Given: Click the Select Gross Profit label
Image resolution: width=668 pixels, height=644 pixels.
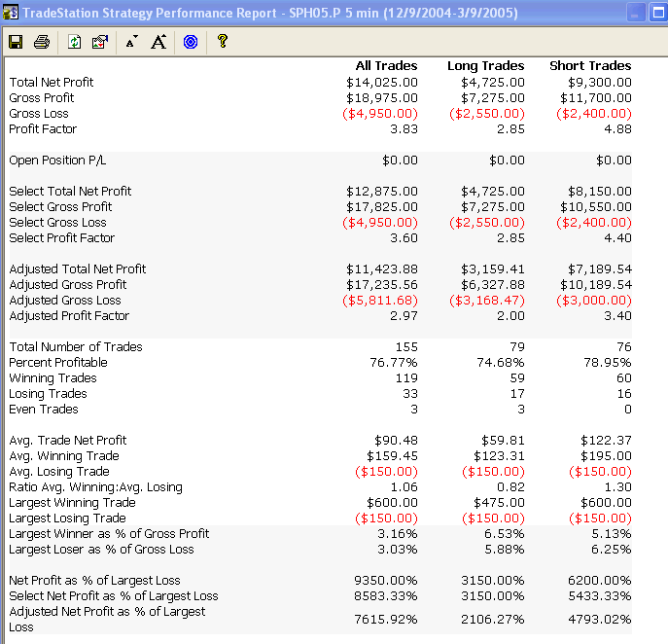Looking at the screenshot, I should point(60,206).
